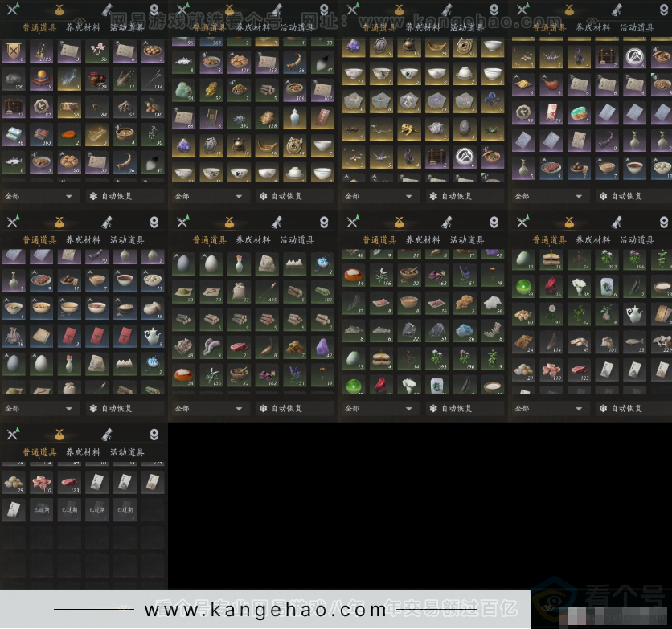This screenshot has width=672, height=629.
Task: Switch to 活动道具 tab in the bottom panel
Action: click(127, 452)
